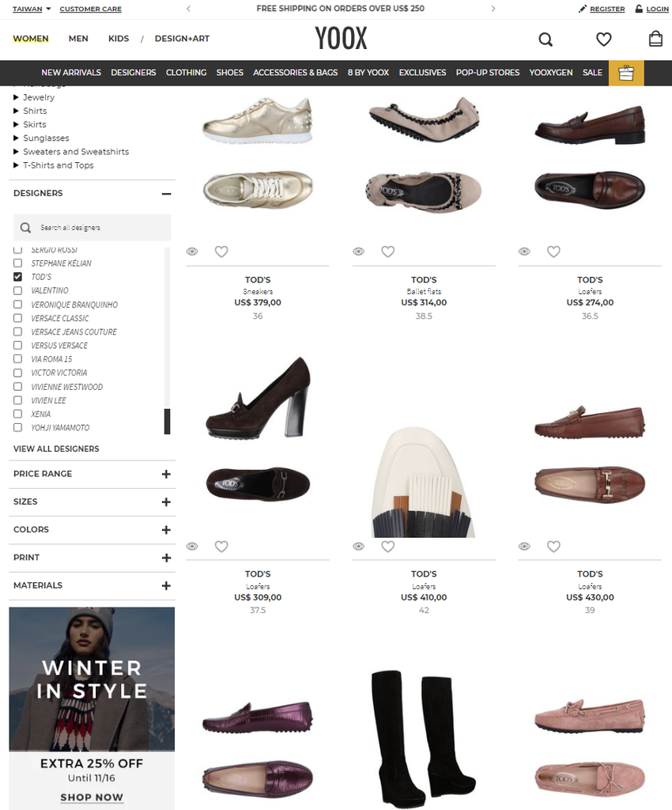672x810 pixels.
Task: Open the SHOES menu
Action: pos(230,73)
